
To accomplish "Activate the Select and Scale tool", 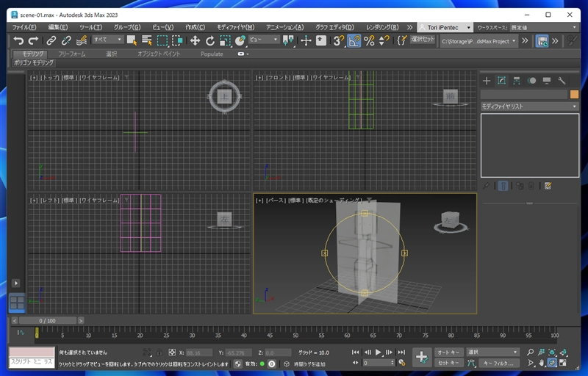I will [x=225, y=40].
